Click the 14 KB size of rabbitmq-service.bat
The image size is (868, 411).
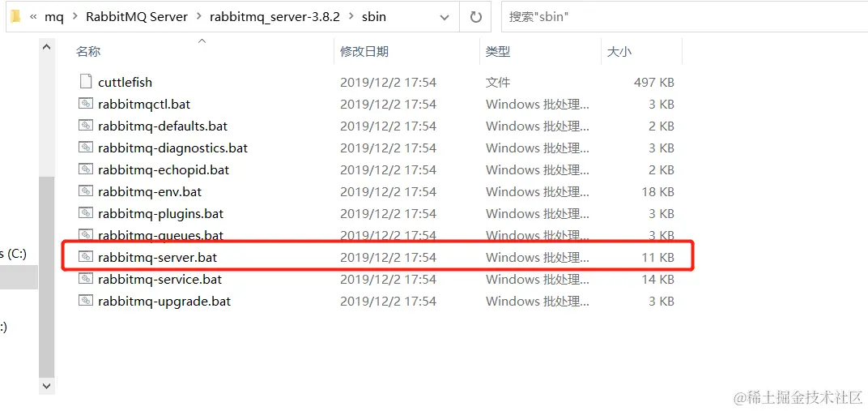click(x=657, y=279)
